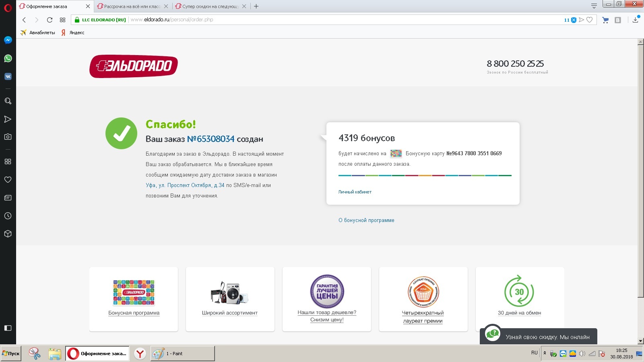Image resolution: width=644 pixels, height=362 pixels.
Task: Select the 'Оформление заказа' tab
Action: tap(54, 6)
